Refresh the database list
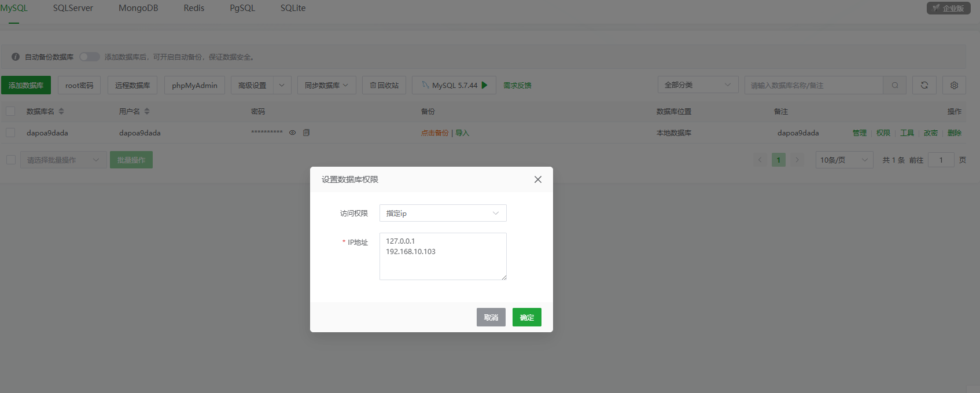The image size is (980, 393). click(924, 85)
